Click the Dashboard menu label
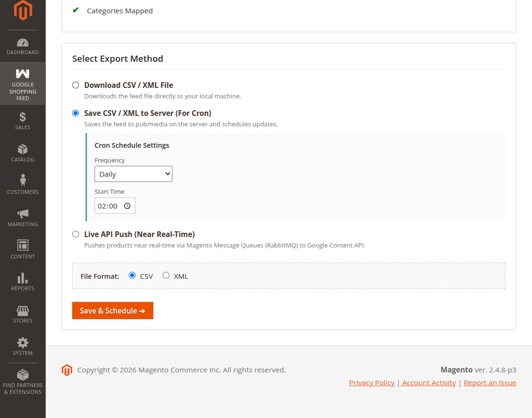 click(x=23, y=52)
